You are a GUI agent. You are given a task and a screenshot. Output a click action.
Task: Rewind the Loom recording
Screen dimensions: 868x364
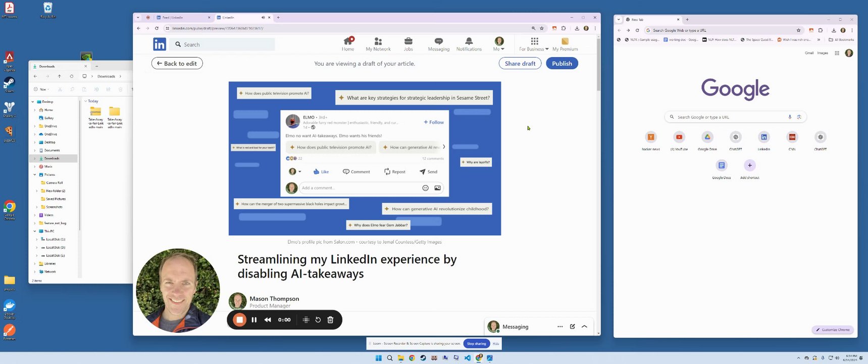[268, 320]
